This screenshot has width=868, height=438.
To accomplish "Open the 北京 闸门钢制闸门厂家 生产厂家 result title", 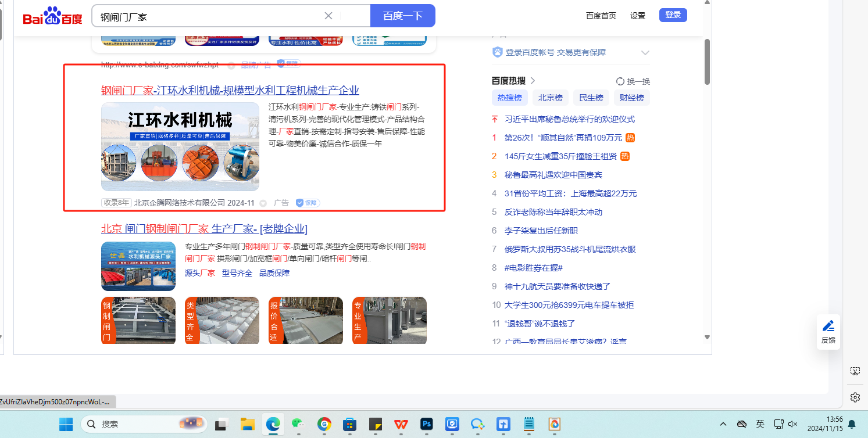I will [204, 228].
